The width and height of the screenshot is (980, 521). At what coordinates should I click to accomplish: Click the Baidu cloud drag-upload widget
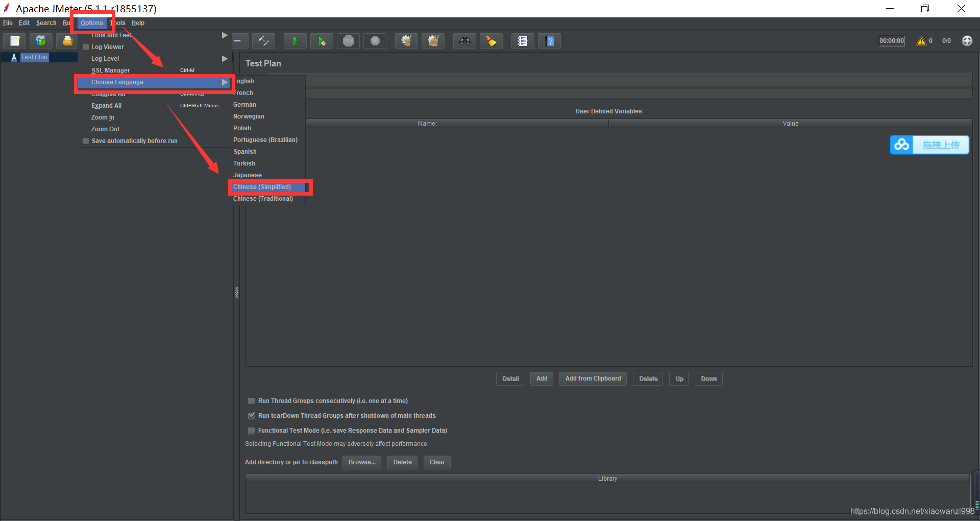(x=929, y=145)
